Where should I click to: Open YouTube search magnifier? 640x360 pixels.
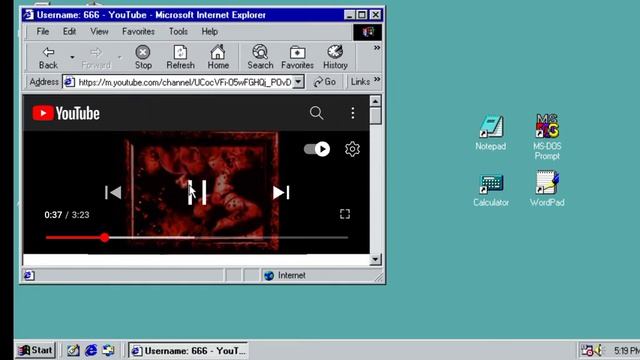coord(316,113)
